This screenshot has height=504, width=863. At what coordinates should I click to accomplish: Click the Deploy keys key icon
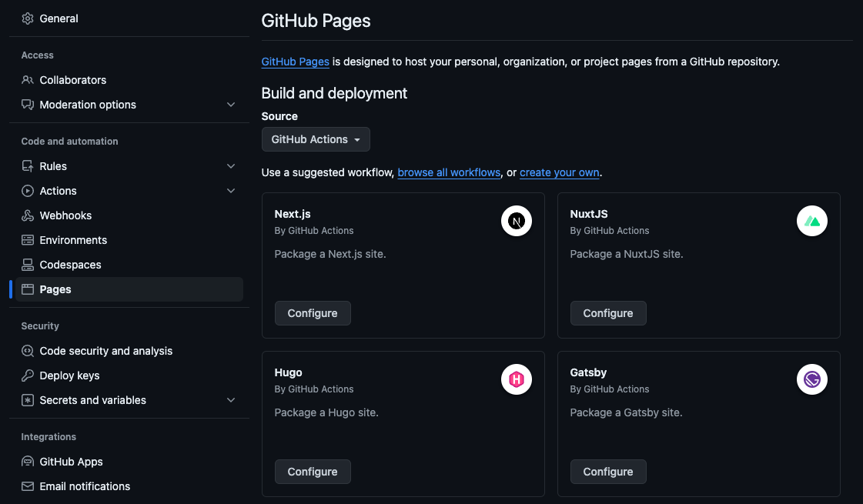click(28, 375)
